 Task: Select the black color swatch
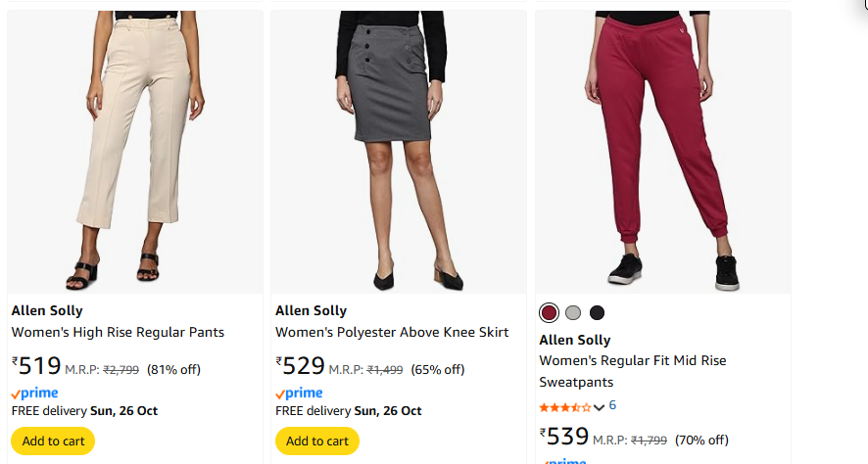click(598, 313)
